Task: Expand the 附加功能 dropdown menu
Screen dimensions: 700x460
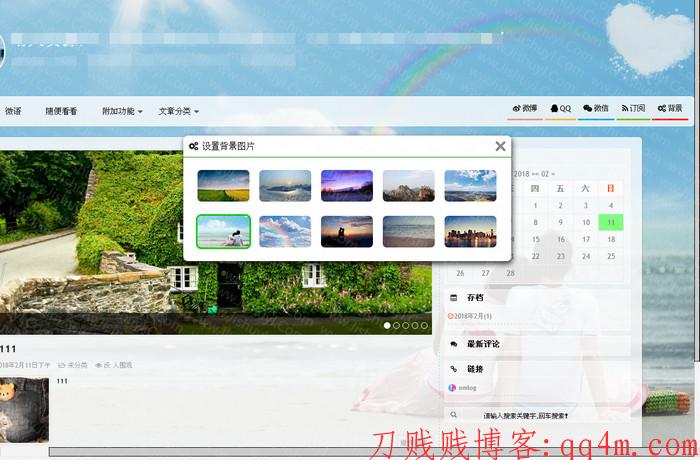Action: (x=122, y=111)
